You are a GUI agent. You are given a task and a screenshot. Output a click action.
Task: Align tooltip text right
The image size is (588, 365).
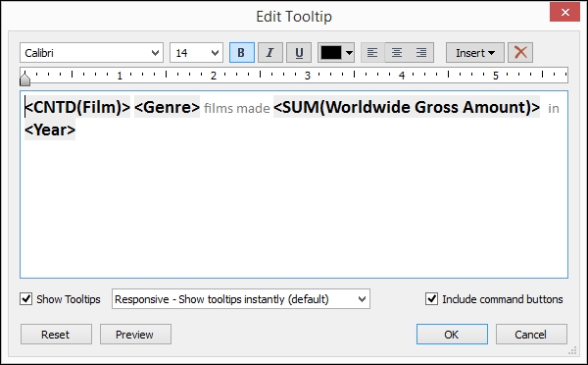(421, 53)
